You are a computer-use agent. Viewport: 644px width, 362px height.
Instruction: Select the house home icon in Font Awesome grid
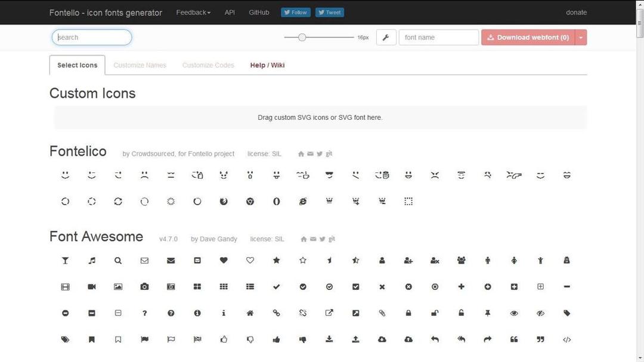[250, 313]
